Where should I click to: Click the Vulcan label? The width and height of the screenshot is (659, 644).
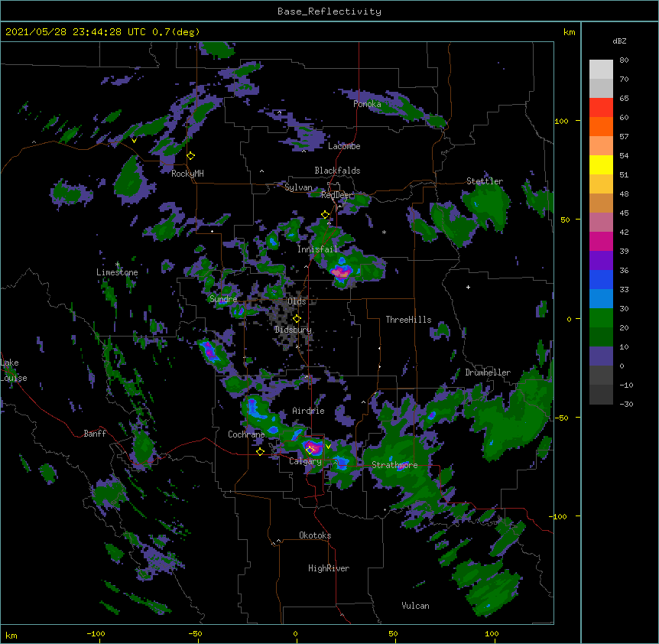(x=415, y=605)
